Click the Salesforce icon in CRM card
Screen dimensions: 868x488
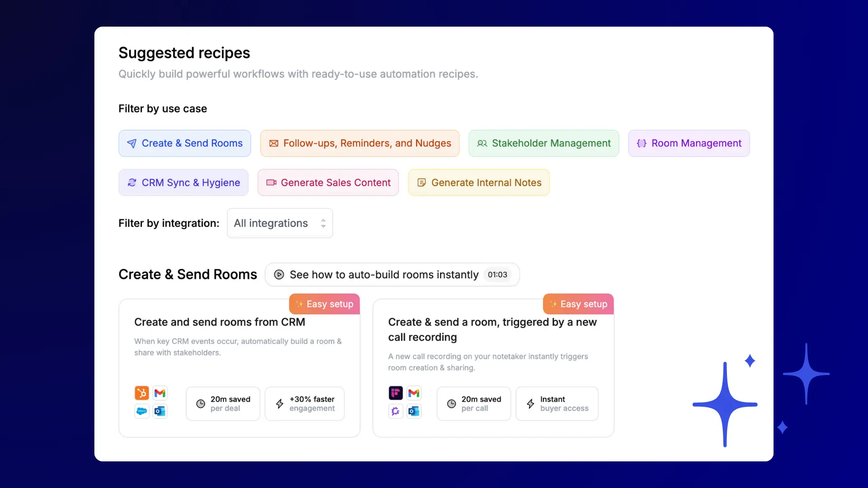pos(142,411)
